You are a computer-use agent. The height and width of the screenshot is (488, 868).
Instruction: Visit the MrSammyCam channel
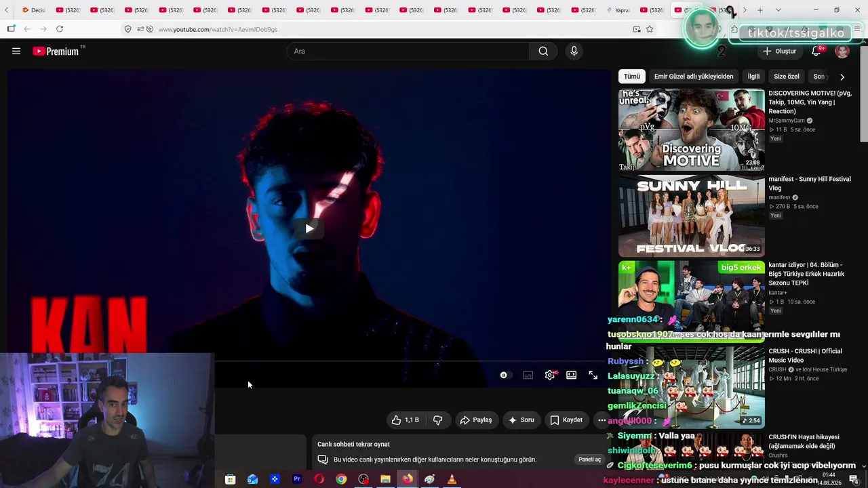(787, 121)
